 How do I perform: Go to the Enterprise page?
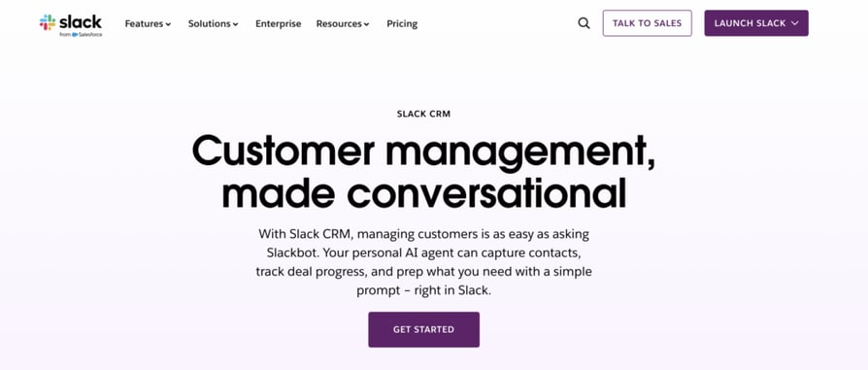(279, 24)
